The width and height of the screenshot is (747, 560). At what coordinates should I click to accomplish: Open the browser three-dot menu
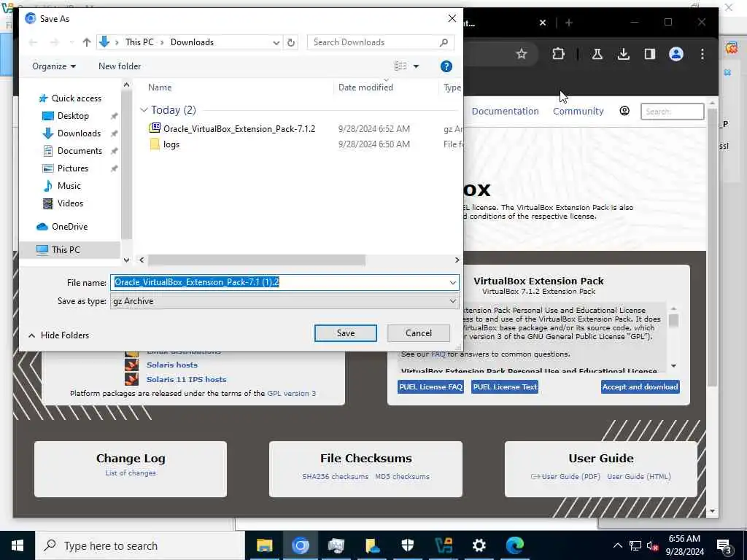[703, 54]
